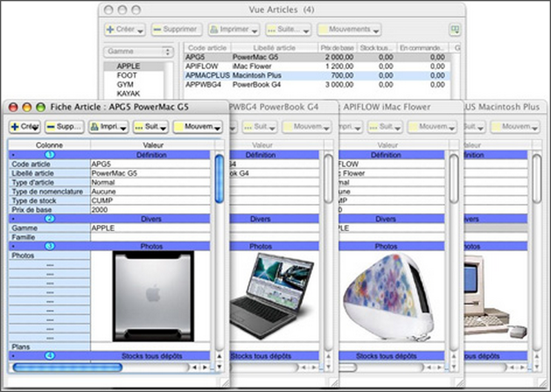Click the Macintosh Plus photo
Screen dimensions: 551x392
(494, 298)
